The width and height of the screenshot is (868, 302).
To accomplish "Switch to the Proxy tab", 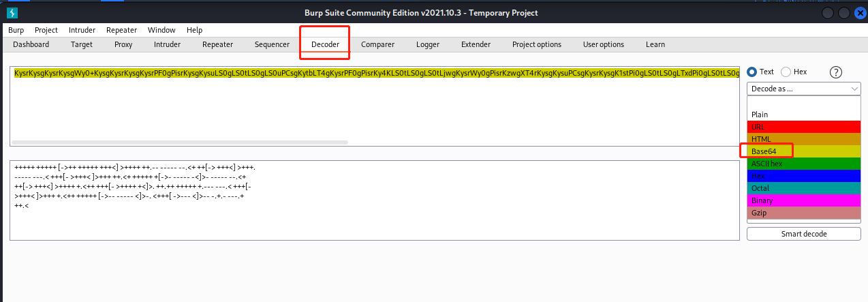I will pyautogui.click(x=123, y=44).
